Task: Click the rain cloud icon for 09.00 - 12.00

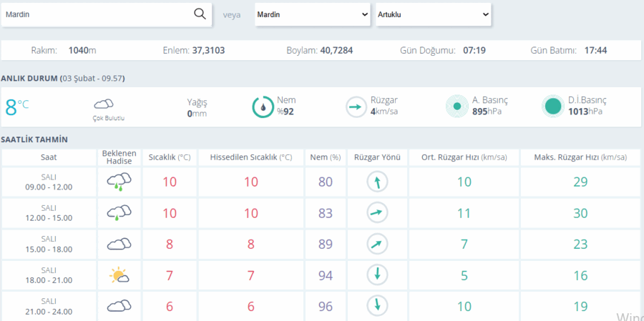Action: coord(119,182)
